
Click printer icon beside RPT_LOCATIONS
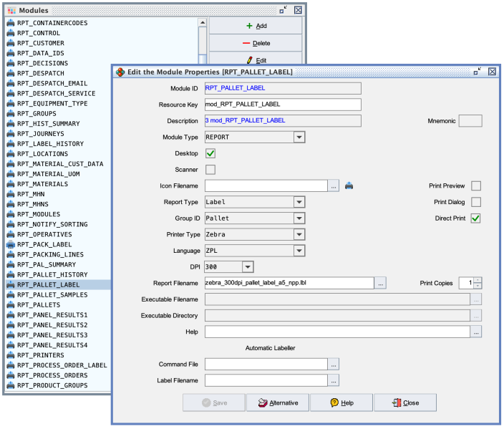pos(11,154)
